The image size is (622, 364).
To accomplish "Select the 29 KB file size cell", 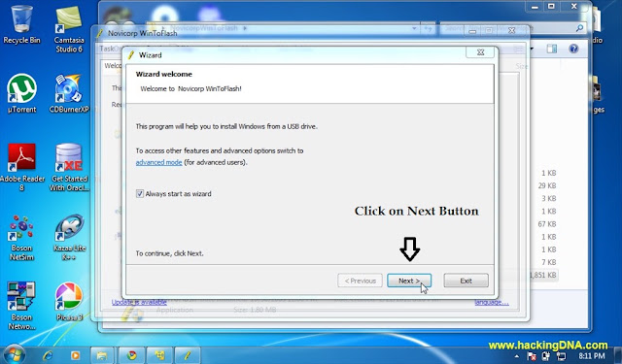I will (546, 185).
